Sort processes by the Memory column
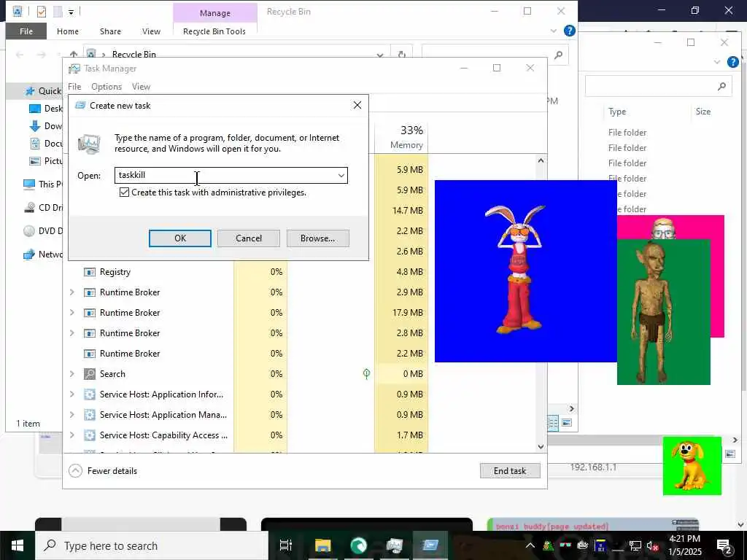The image size is (747, 560). [401, 137]
